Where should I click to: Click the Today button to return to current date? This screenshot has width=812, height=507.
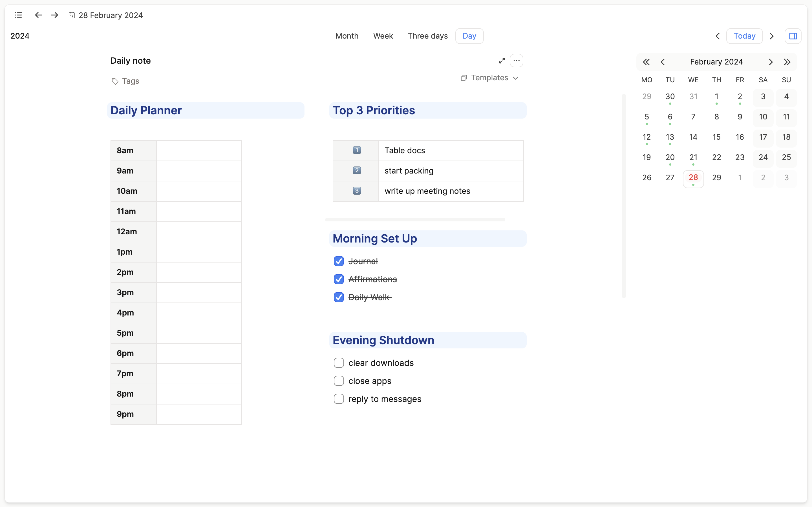[745, 35]
